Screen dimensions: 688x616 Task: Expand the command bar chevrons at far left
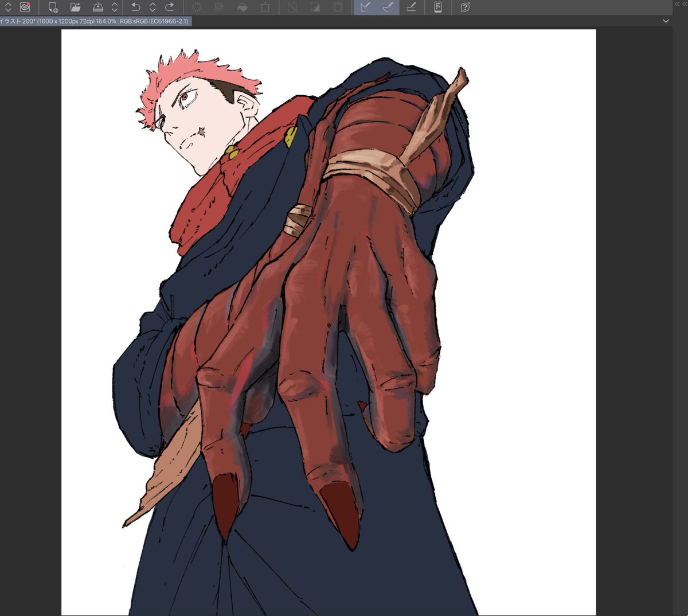click(x=8, y=7)
